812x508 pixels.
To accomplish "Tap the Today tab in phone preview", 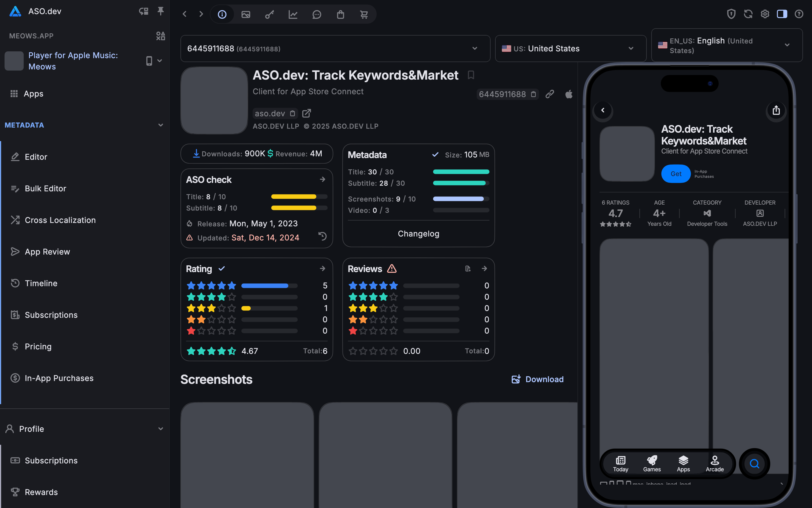I will click(620, 464).
